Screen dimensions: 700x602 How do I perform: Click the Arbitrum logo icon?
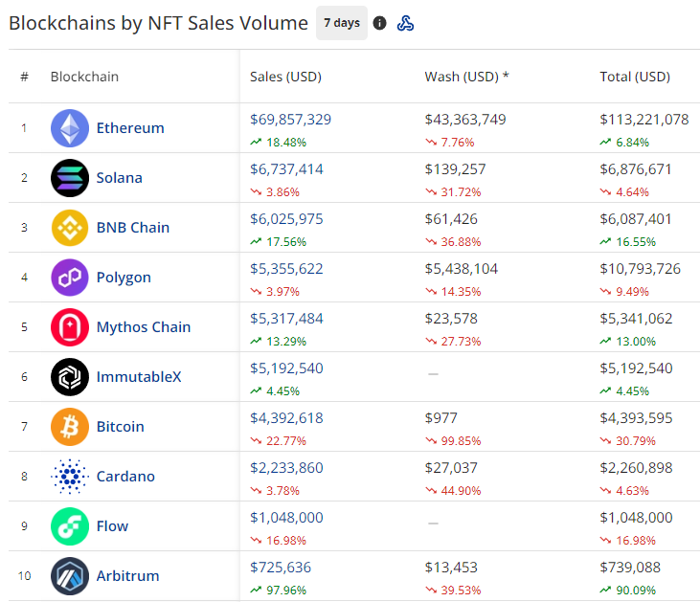pos(70,575)
